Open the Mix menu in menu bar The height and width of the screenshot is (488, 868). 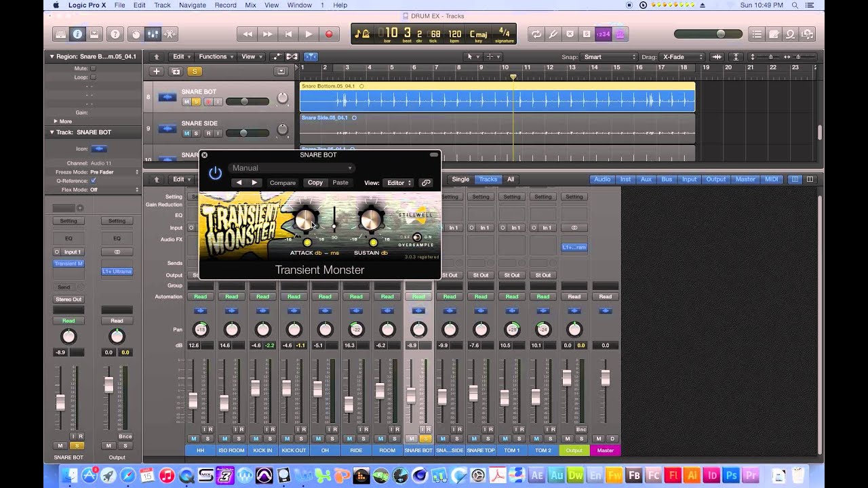pos(250,5)
